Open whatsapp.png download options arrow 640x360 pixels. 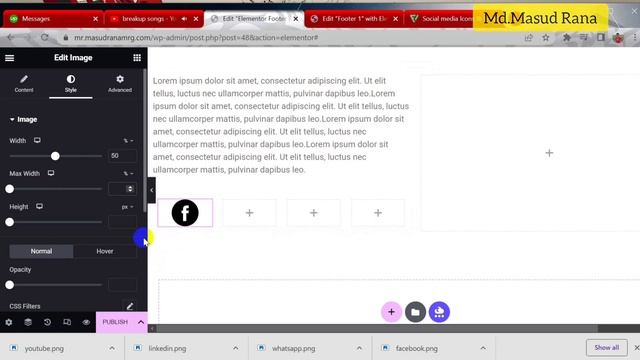point(359,348)
